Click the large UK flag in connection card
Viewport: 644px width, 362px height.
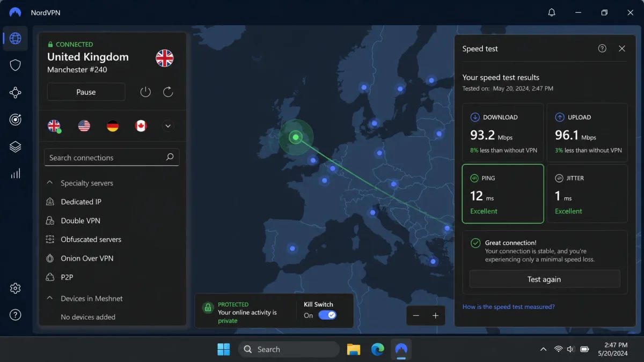pos(165,58)
